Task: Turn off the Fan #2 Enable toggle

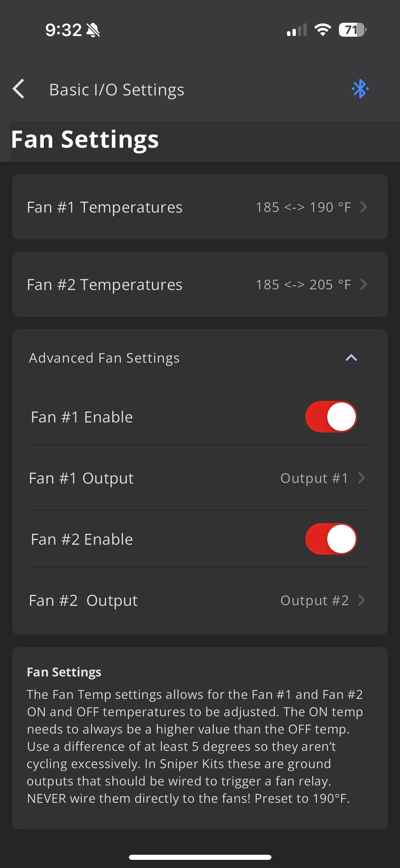Action: tap(331, 539)
